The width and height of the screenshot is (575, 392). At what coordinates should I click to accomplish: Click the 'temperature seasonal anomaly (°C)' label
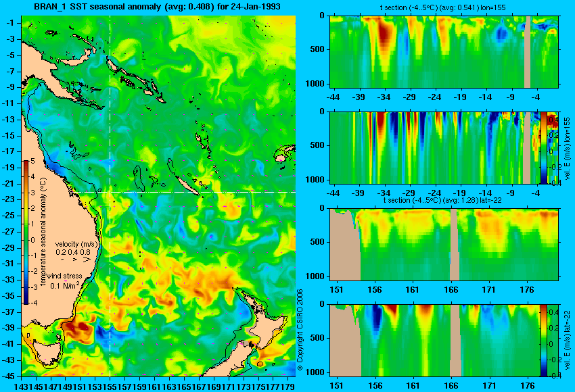[43, 232]
